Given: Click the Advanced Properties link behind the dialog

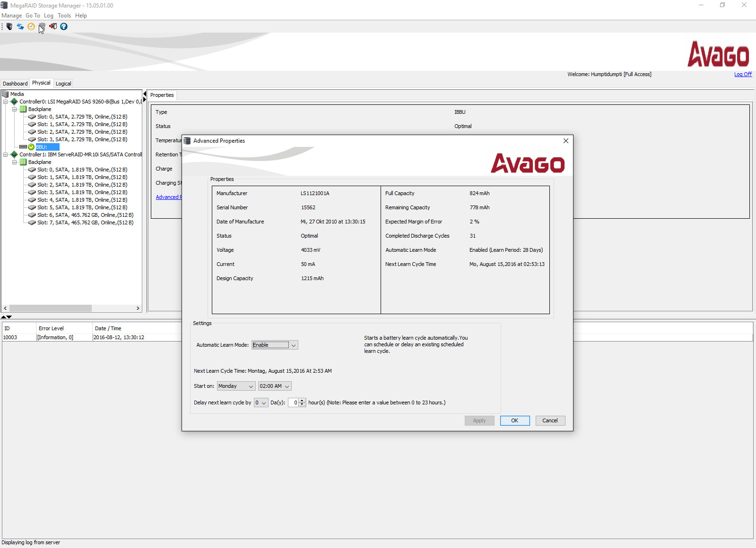Looking at the screenshot, I should [168, 197].
